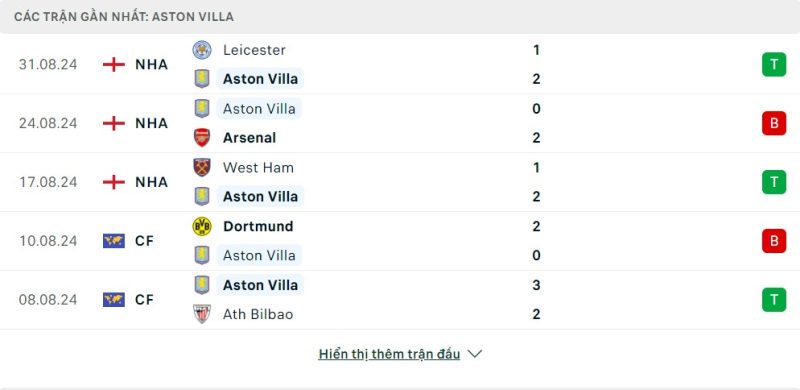
Task: Click red B badge for Arsenal match
Action: click(774, 123)
